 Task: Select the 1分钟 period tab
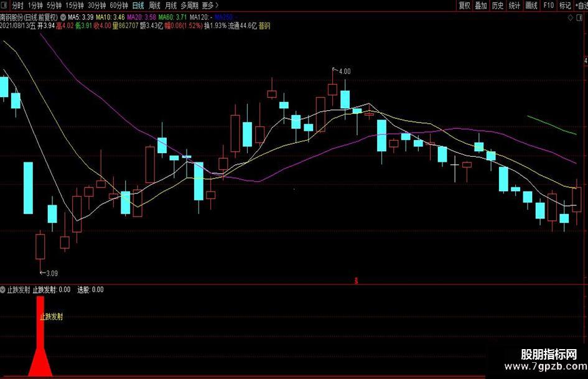click(35, 6)
